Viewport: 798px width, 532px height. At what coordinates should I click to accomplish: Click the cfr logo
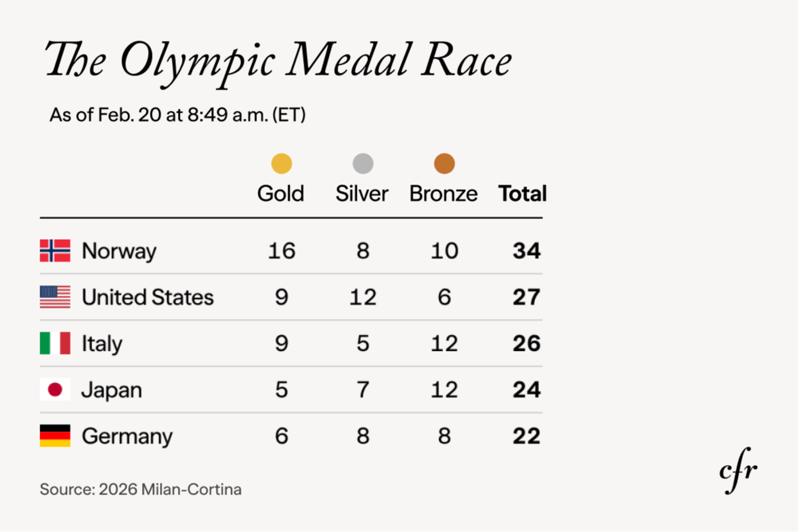738,471
